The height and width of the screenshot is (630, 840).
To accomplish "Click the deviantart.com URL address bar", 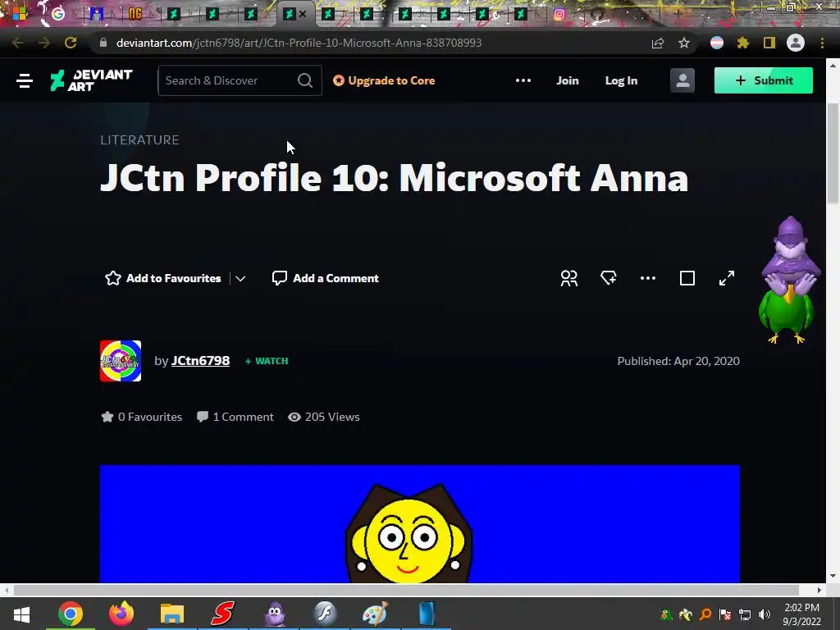I will 299,43.
